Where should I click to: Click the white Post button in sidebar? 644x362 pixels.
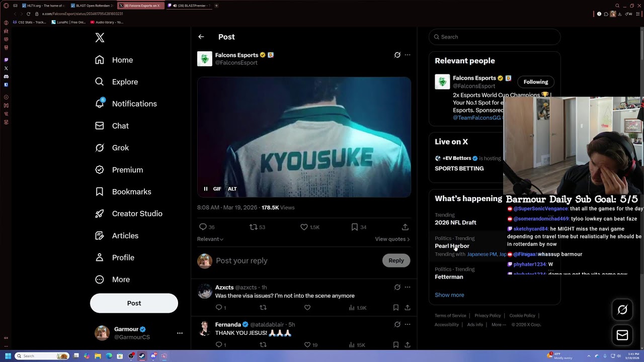[x=134, y=303]
